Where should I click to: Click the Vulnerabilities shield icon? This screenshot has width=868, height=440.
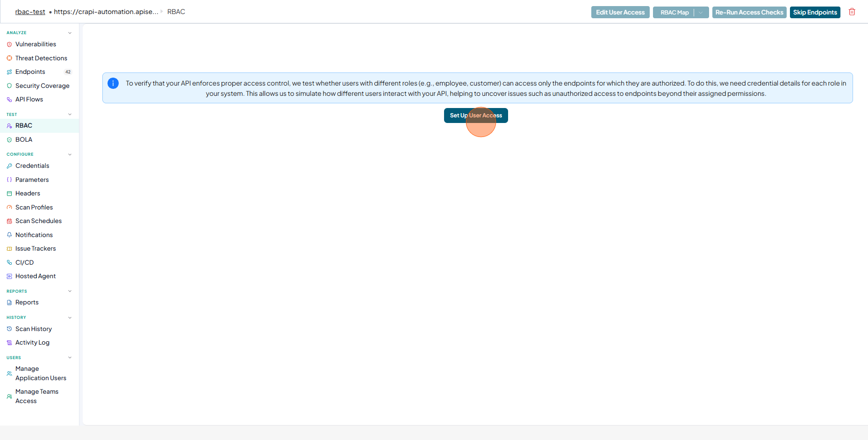(x=9, y=44)
